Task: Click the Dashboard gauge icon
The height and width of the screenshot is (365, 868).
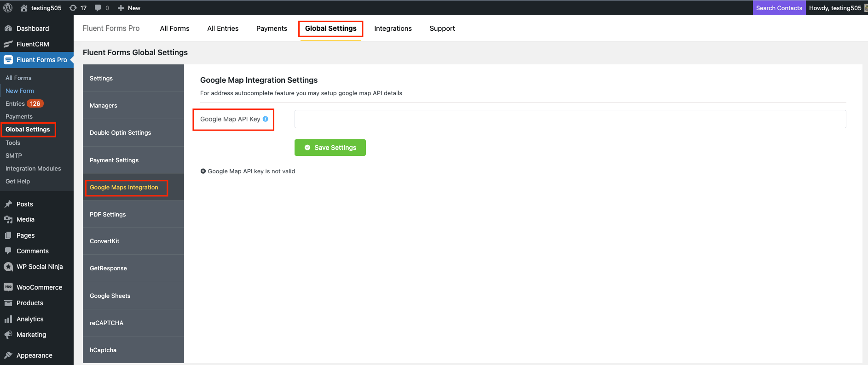Action: 8,29
